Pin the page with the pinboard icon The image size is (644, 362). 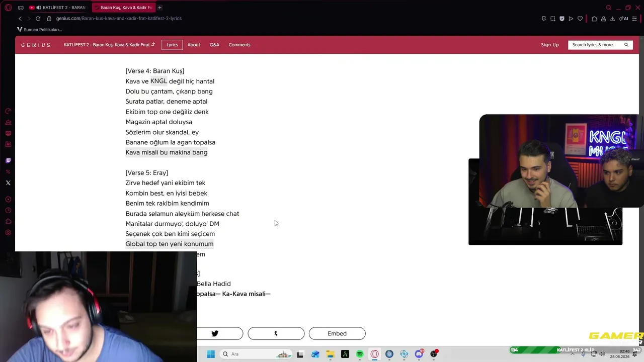pos(543,19)
